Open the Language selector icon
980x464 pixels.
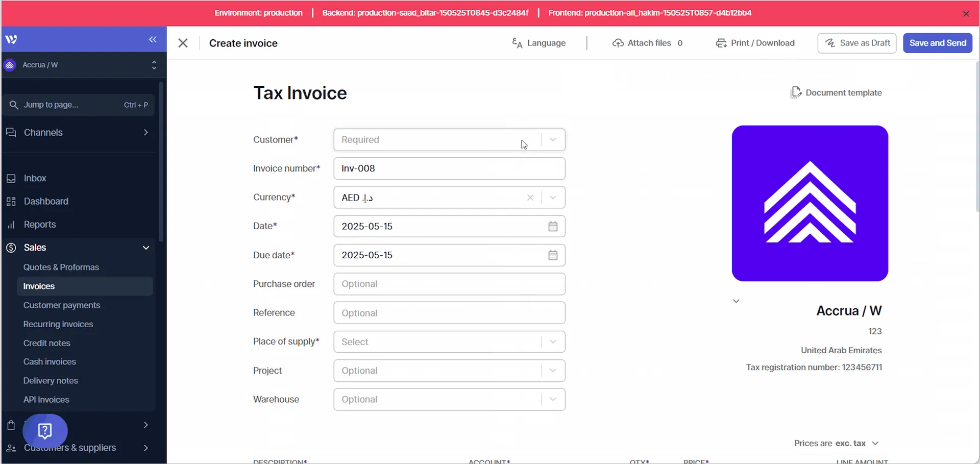tap(517, 43)
